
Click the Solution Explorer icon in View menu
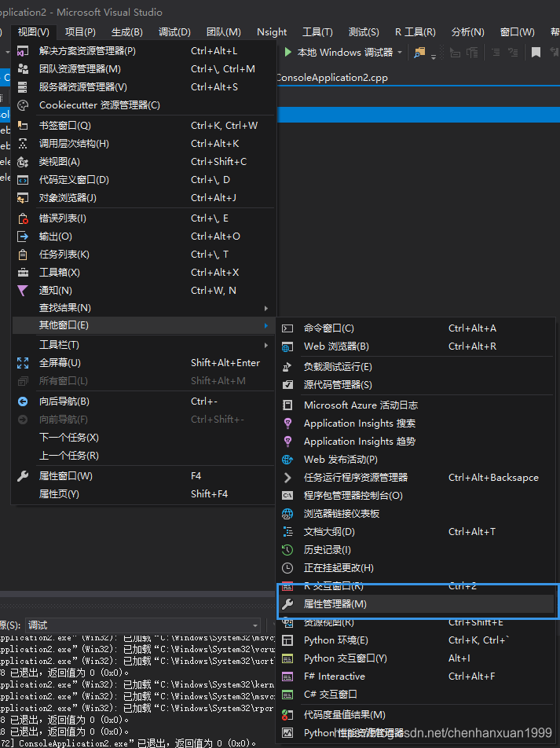[x=23, y=51]
